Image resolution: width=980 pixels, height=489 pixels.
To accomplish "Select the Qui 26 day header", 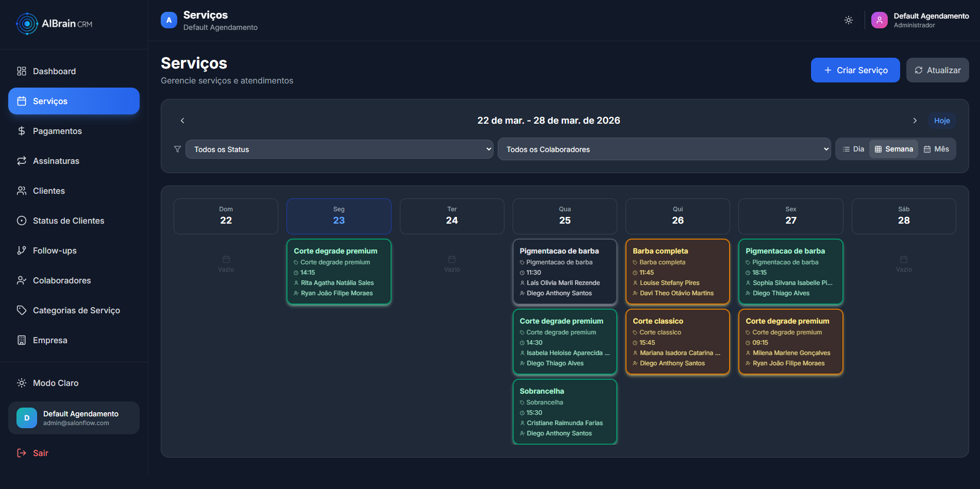I will [x=678, y=216].
